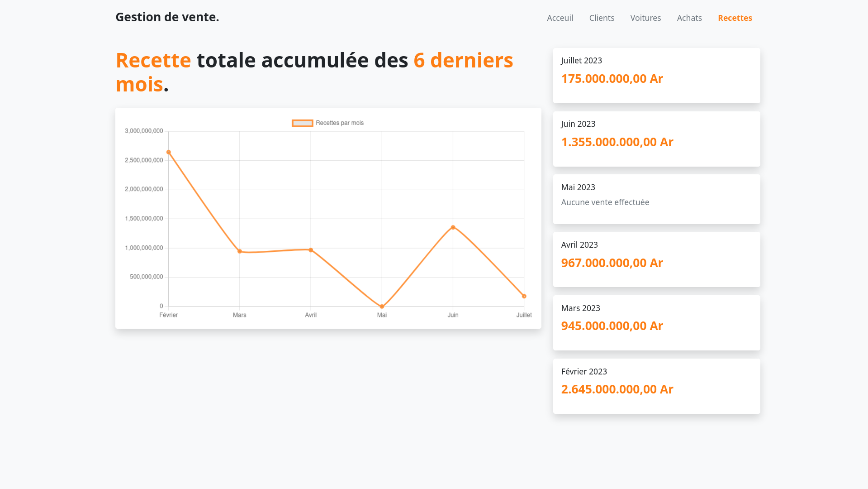This screenshot has height=489, width=868.
Task: Click the Mai 2023 no-sales card
Action: 656,199
